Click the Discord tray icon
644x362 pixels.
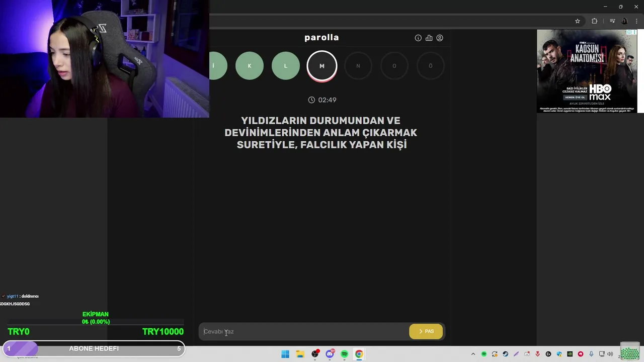pos(527,354)
